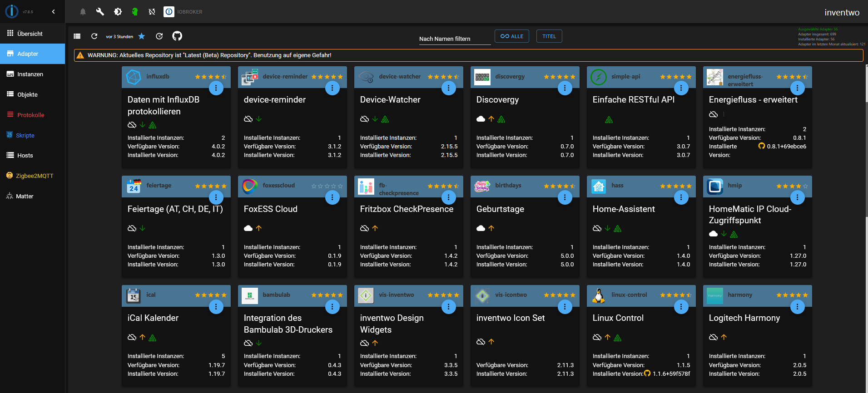Click the ioBroker logo in sidebar

[12, 12]
